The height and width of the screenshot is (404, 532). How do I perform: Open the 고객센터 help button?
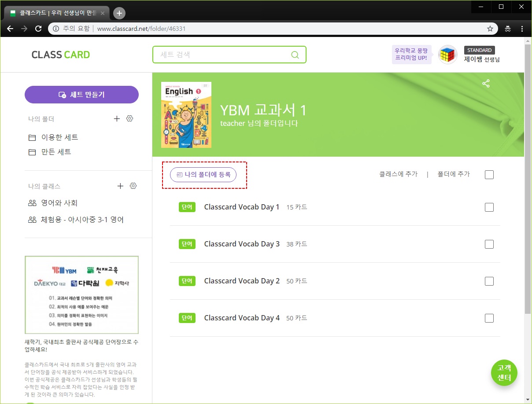[504, 373]
